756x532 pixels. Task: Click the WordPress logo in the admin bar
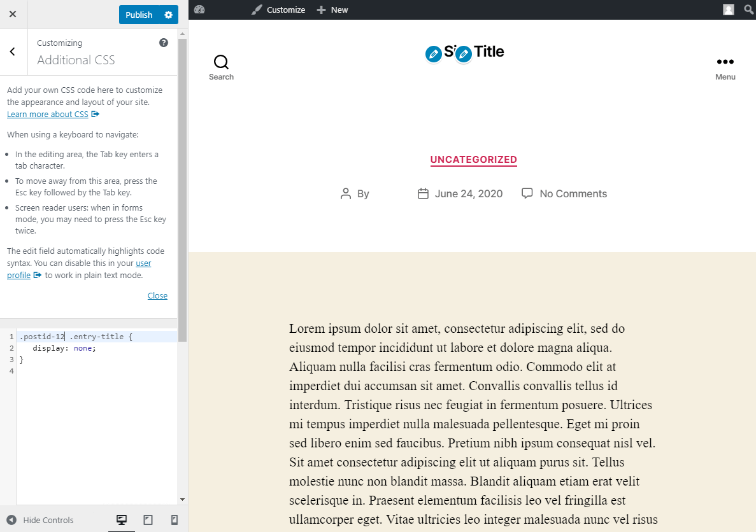pos(199,10)
